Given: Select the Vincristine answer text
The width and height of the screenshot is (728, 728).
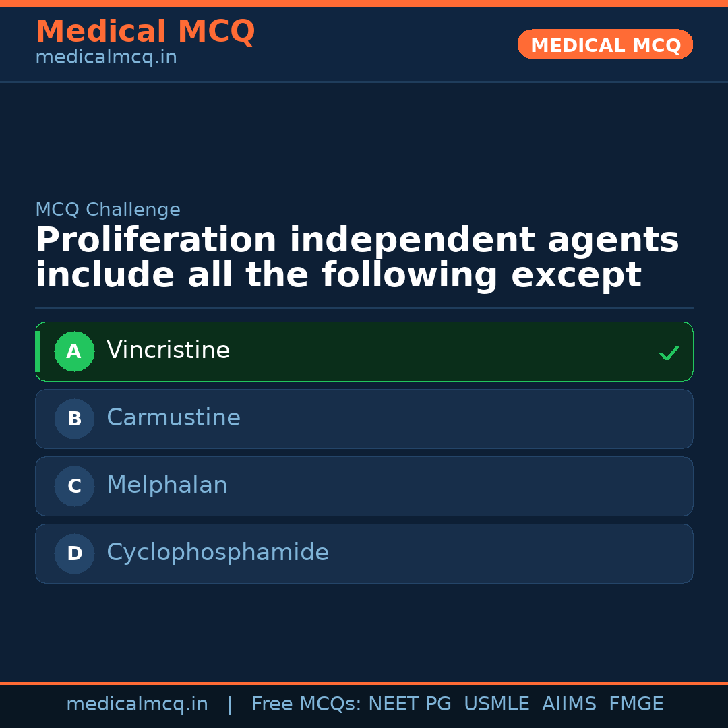Looking at the screenshot, I should [x=168, y=351].
